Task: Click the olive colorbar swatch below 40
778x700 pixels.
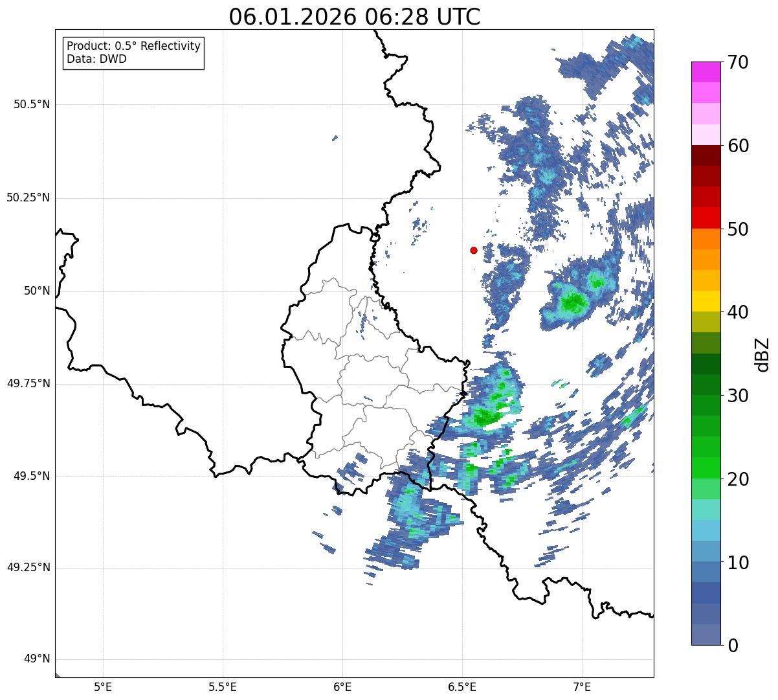Action: click(x=706, y=322)
